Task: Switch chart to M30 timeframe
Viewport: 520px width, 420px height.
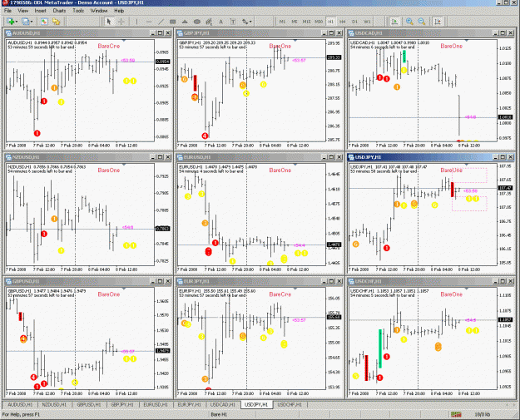Action: [x=319, y=22]
